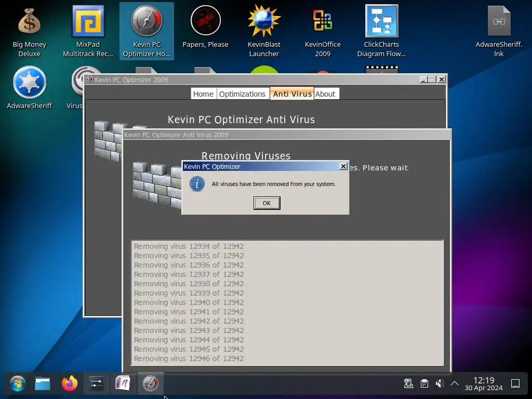Viewport: 532px width, 399px height.
Task: Click the show desktop tray icon
Action: pyautogui.click(x=515, y=384)
